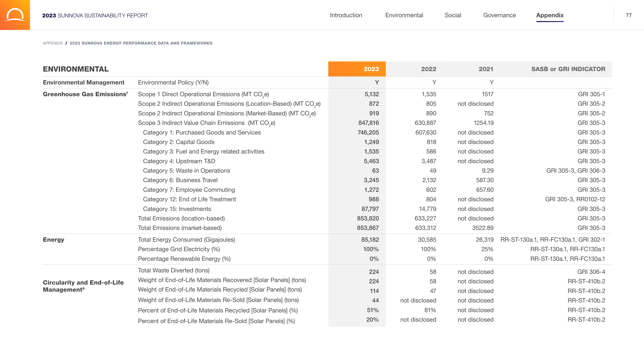Click the 2023 SUNNOVA SUSTAINABILITY REPORT title
Image resolution: width=644 pixels, height=362 pixels.
click(x=95, y=15)
